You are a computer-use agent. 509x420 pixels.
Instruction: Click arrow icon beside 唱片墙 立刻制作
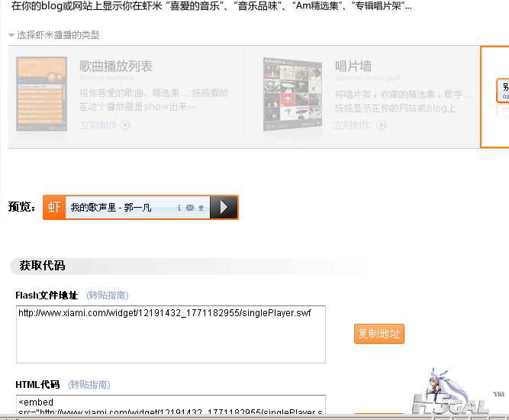click(381, 125)
